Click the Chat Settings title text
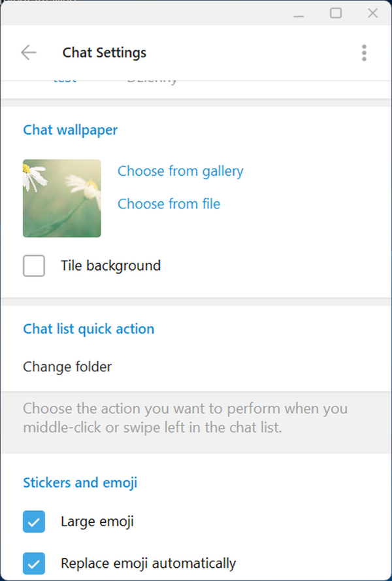The height and width of the screenshot is (581, 392). coord(105,53)
